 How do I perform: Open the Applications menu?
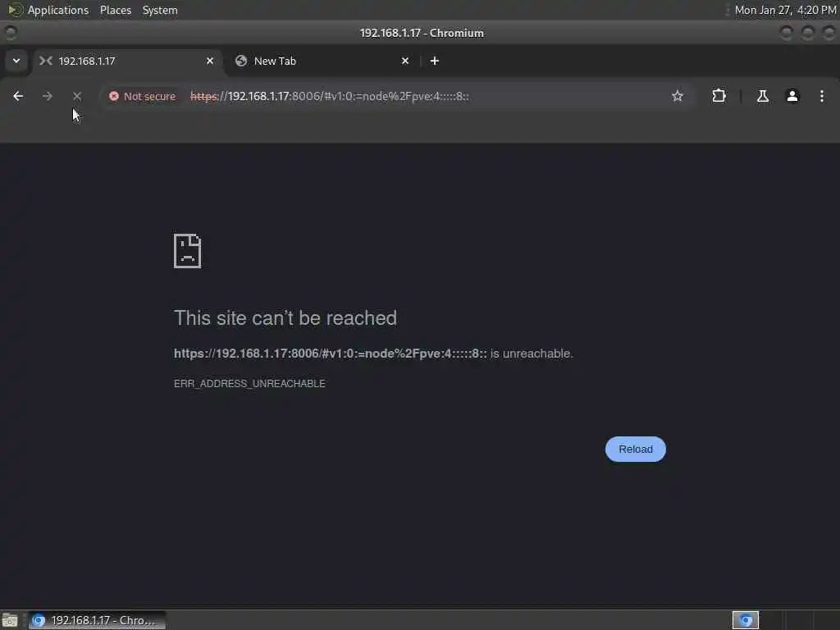point(58,10)
